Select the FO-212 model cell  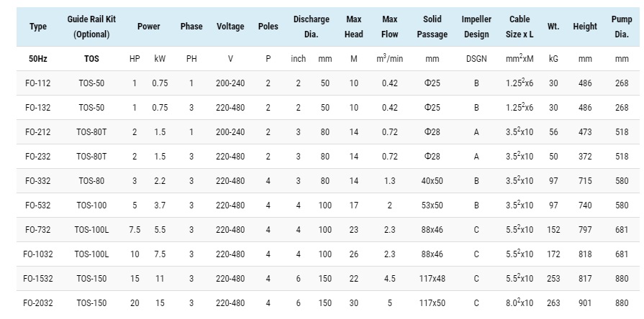click(37, 132)
